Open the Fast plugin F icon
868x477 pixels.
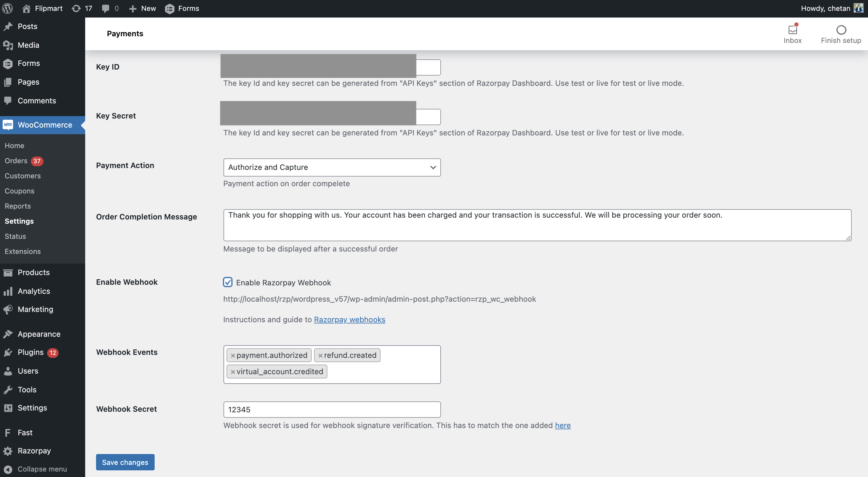point(8,433)
